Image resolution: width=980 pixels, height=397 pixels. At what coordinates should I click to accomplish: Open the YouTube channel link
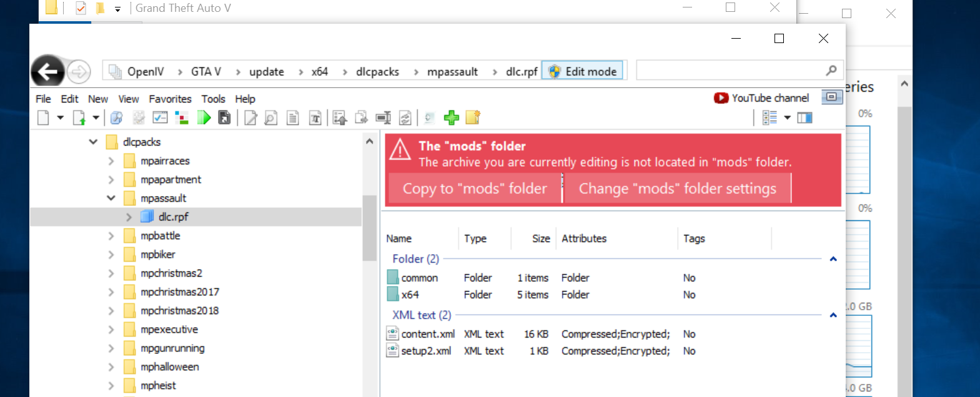pos(762,98)
